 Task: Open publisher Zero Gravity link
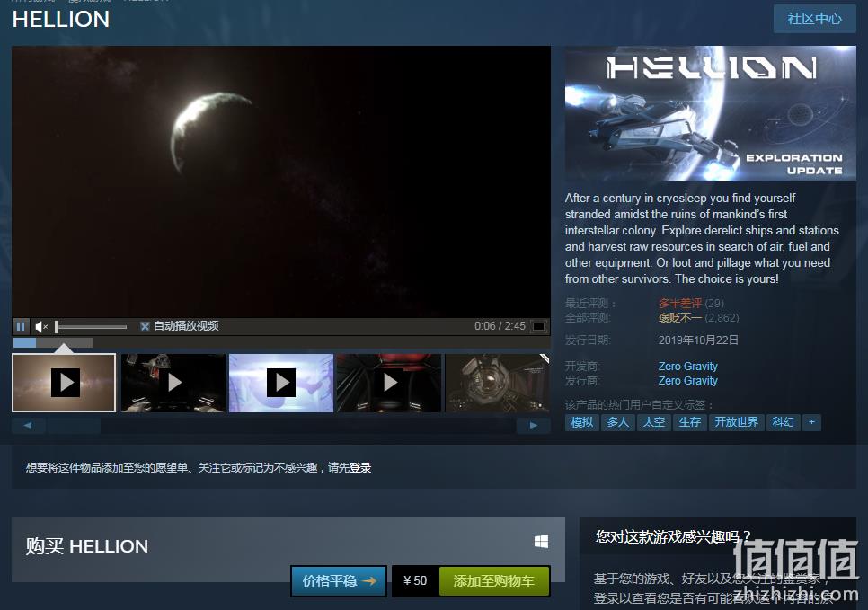click(x=687, y=380)
